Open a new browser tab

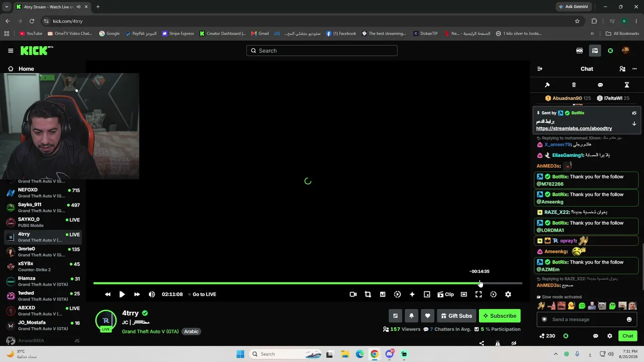(x=98, y=7)
